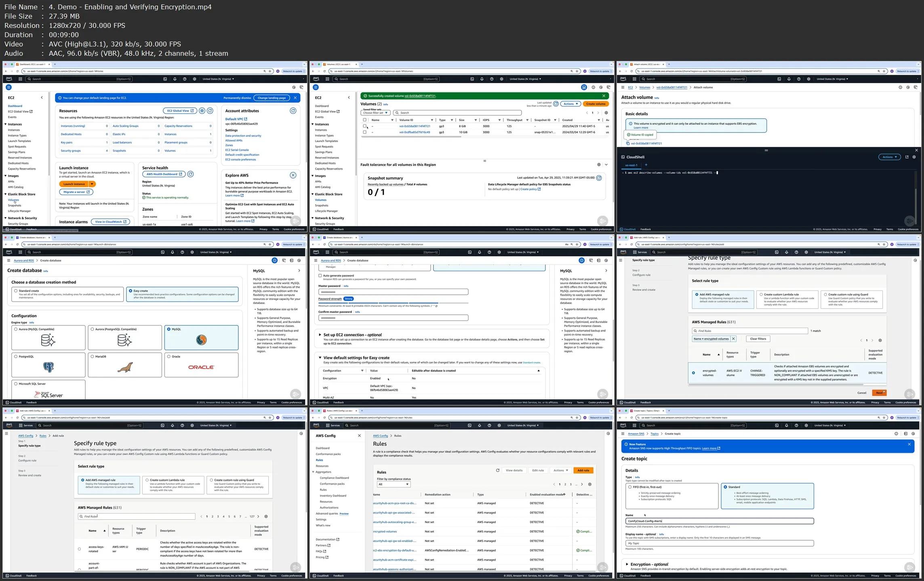
Task: Select the PostgreSQL engine radio button
Action: [x=16, y=357]
